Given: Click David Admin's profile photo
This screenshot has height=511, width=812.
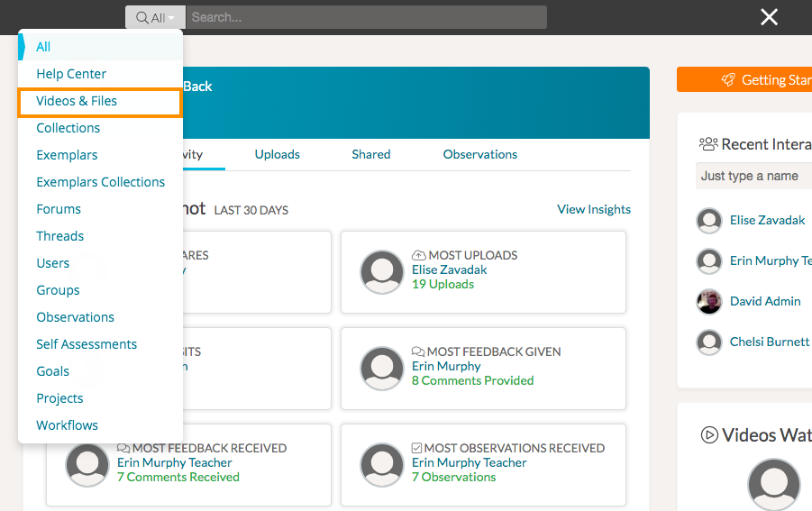Looking at the screenshot, I should click(x=709, y=301).
